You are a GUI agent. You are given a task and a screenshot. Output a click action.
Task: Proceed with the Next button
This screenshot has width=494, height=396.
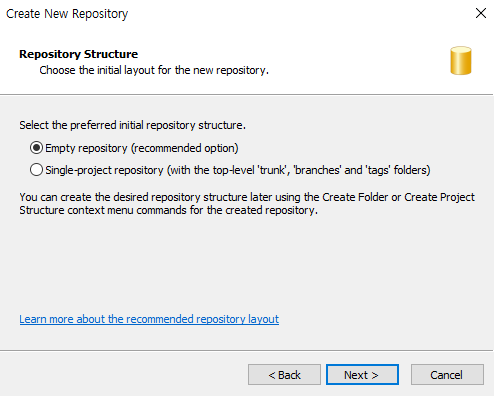point(362,375)
